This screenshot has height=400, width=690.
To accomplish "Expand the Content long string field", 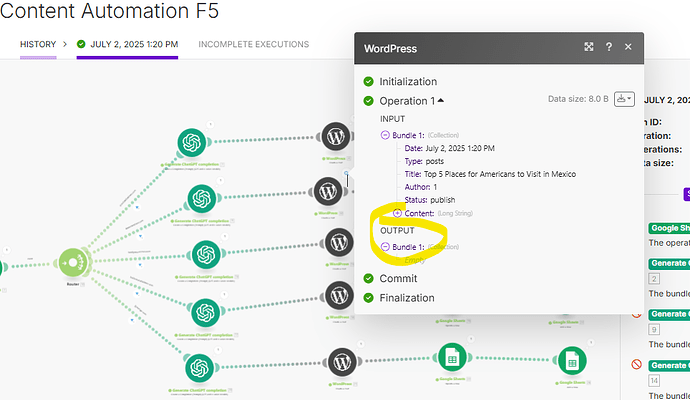I will 397,213.
